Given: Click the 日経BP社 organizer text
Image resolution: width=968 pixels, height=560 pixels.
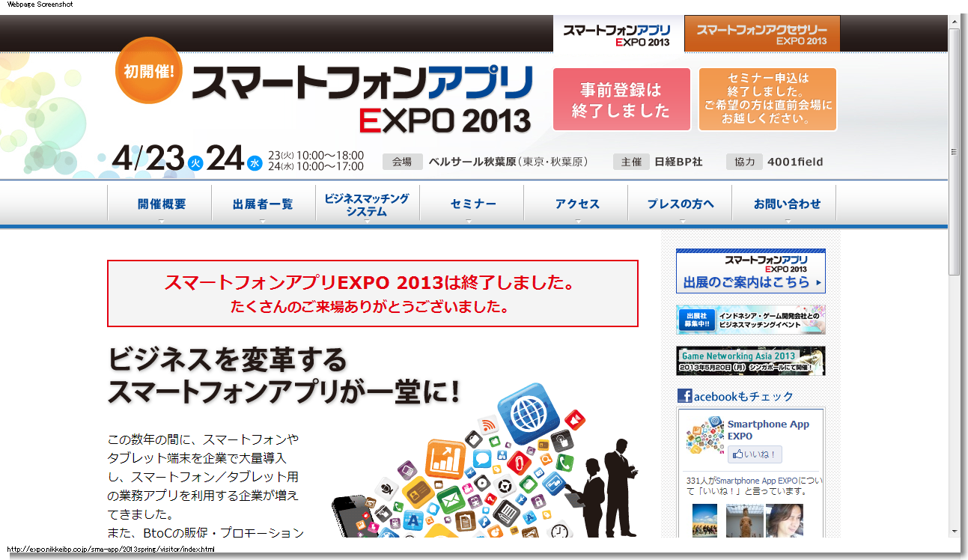Looking at the screenshot, I should tap(678, 162).
